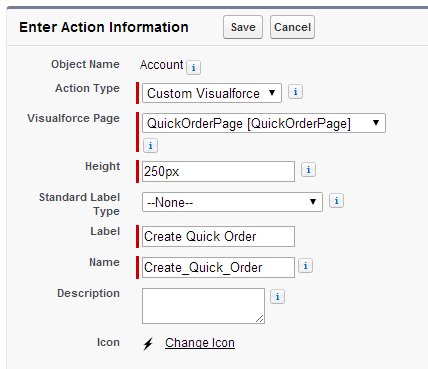The height and width of the screenshot is (369, 428).
Task: Open the Action Type help info icon
Action: [x=295, y=92]
